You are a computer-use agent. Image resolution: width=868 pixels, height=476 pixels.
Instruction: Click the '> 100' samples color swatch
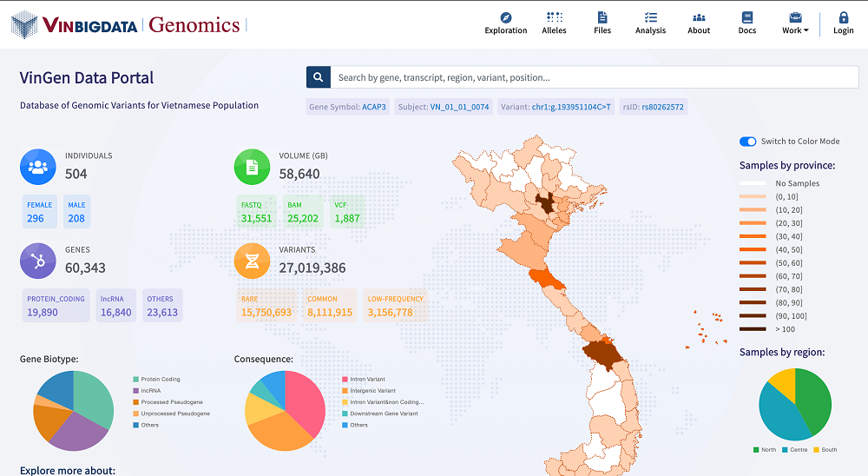(752, 329)
